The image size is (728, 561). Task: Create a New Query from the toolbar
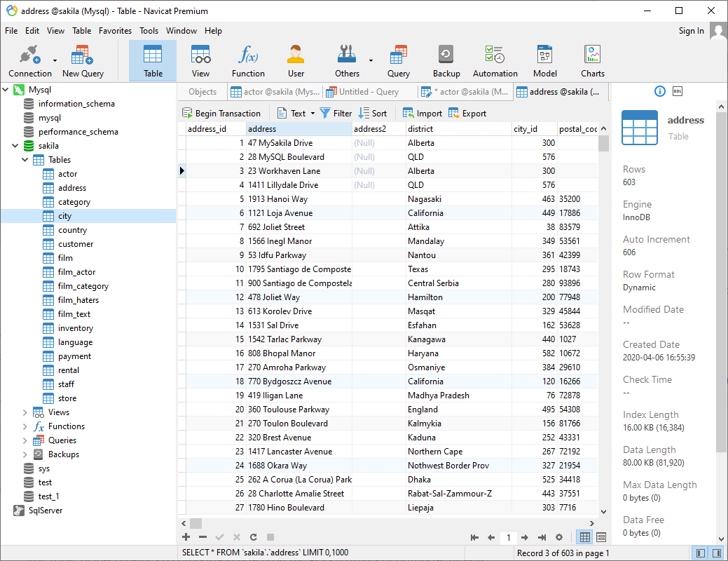83,61
